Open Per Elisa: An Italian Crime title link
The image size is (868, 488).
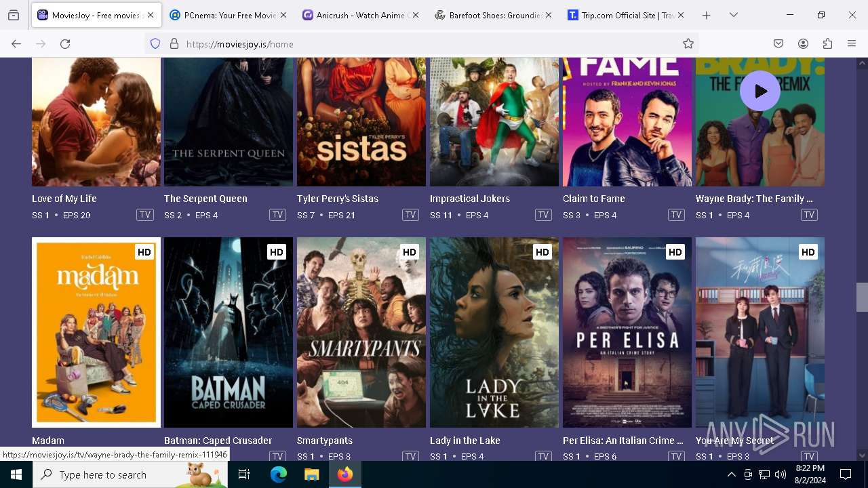[623, 441]
